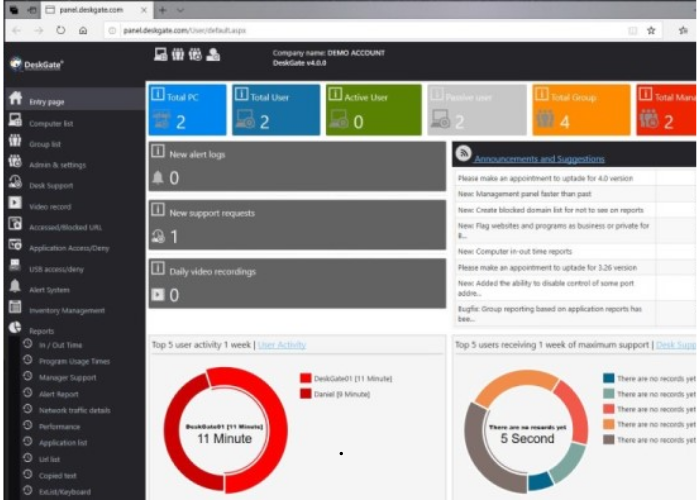The image size is (700, 500).
Task: Open Network traffic details report
Action: coord(75,410)
